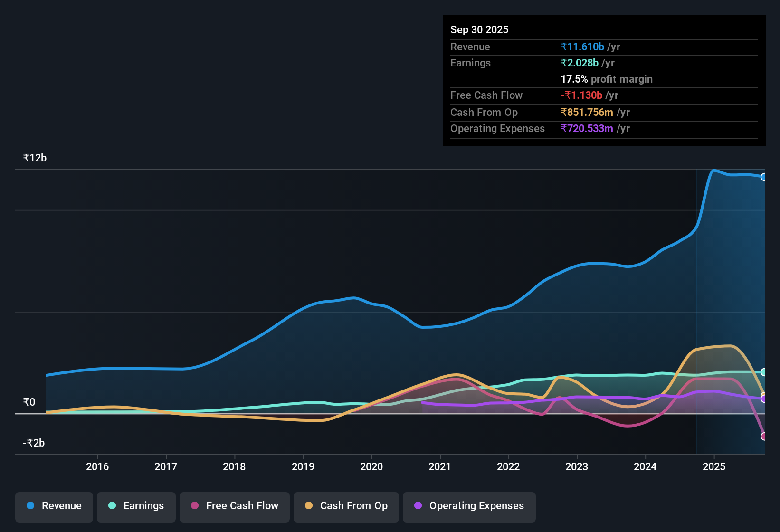Viewport: 780px width, 532px height.
Task: Select the 2025 year label on axis
Action: [x=714, y=467]
